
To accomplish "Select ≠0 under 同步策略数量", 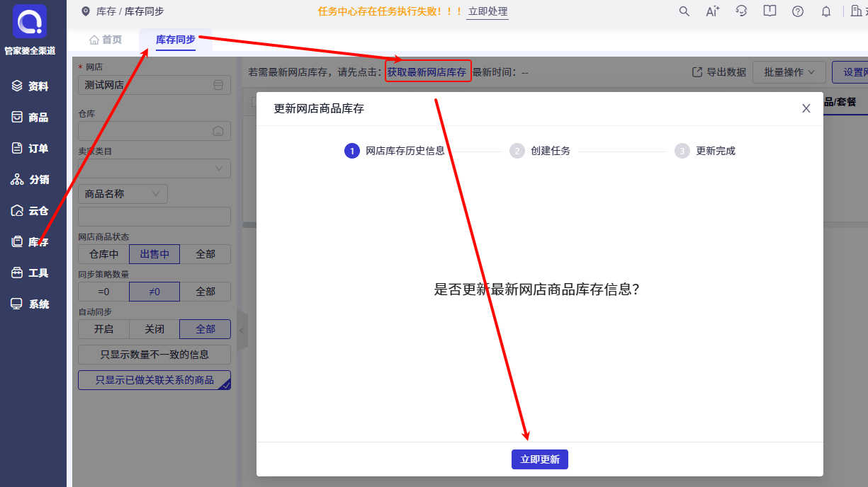I will coord(154,292).
